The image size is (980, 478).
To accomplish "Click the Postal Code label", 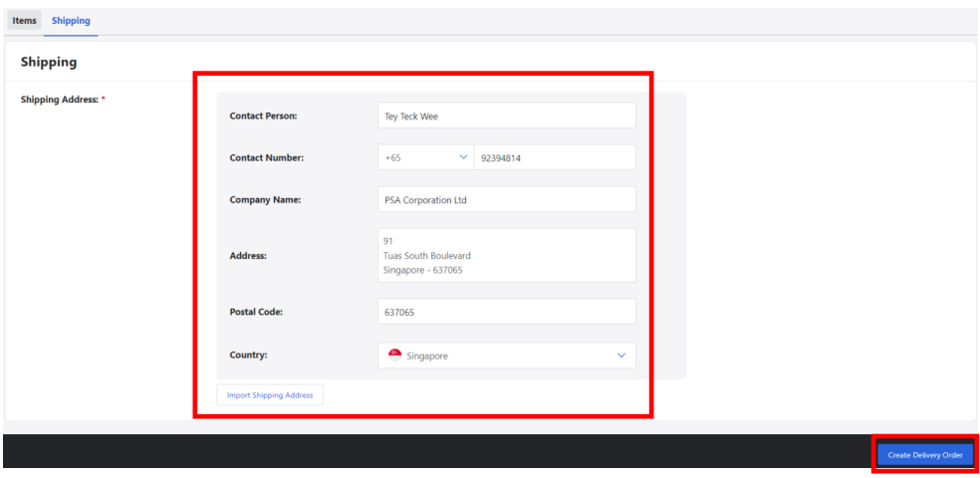I will pyautogui.click(x=256, y=311).
